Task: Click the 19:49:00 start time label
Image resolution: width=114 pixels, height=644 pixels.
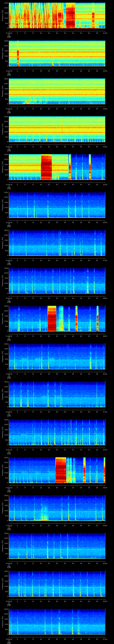Action: 9,374
